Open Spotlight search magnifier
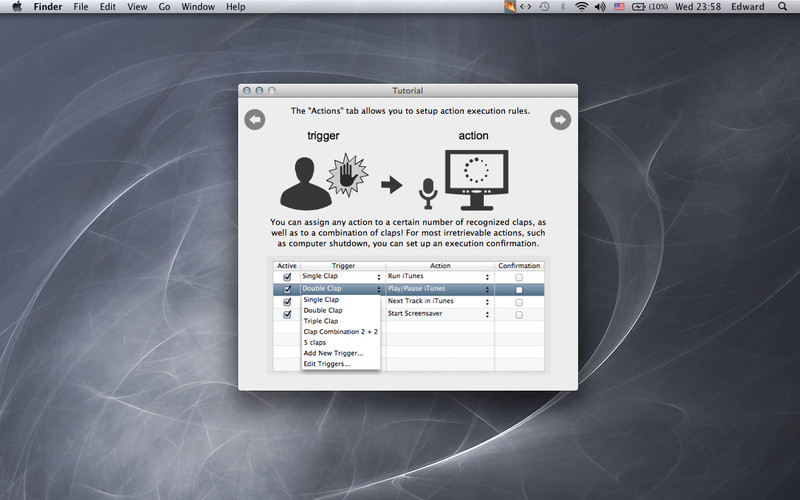Screen dimensions: 800x500 coord(786,7)
